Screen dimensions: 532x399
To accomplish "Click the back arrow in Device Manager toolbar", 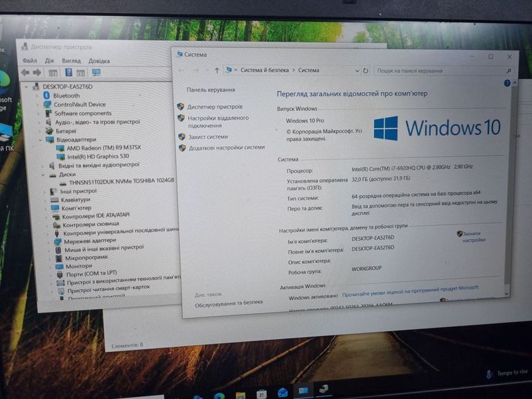I will [26, 72].
